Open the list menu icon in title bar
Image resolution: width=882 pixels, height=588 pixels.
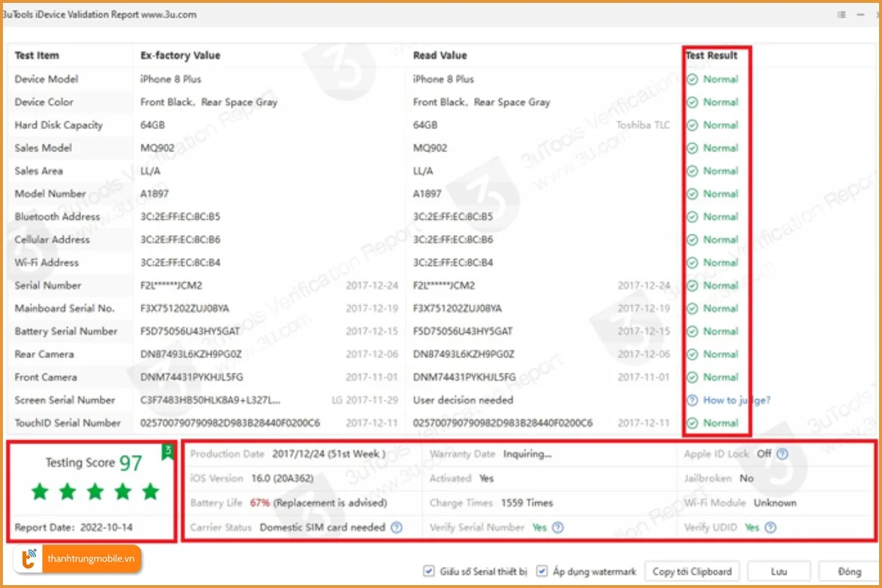pyautogui.click(x=842, y=15)
